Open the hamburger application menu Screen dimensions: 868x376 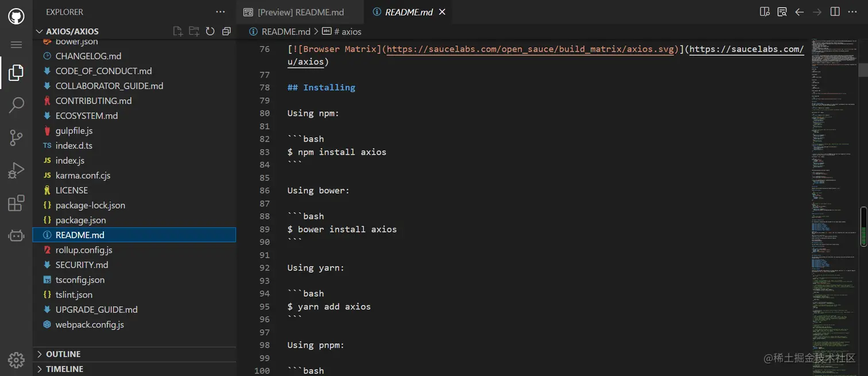point(16,45)
